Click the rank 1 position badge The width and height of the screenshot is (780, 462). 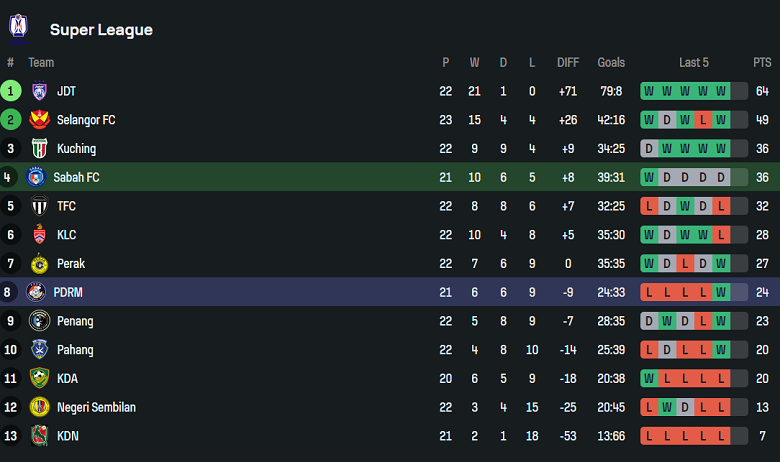pos(11,91)
